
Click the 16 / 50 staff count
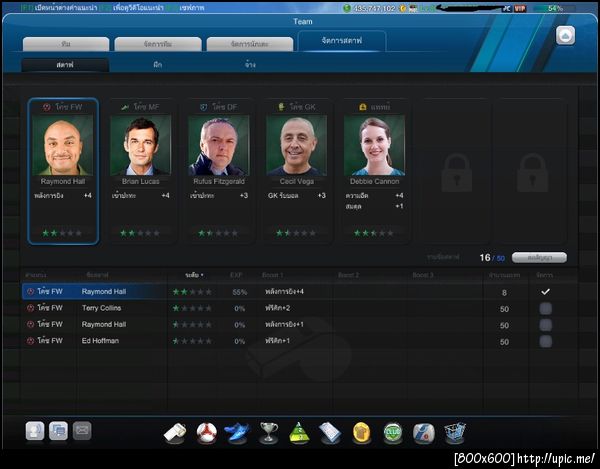pos(492,258)
